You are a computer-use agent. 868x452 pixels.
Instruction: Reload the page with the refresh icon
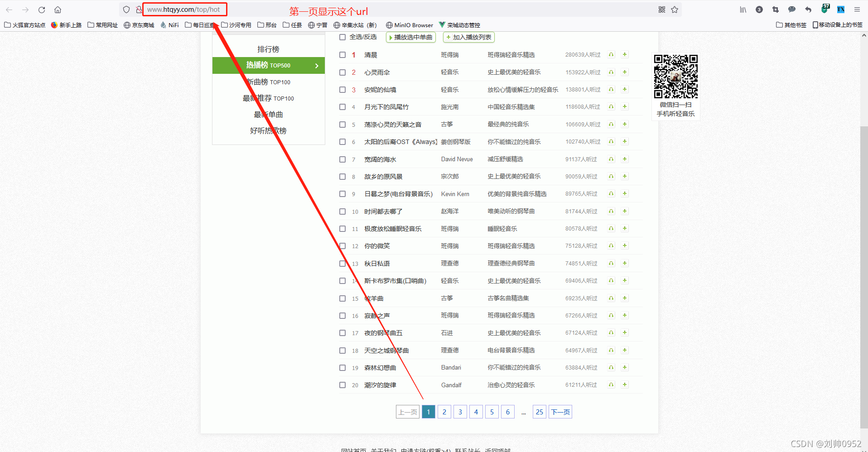(42, 10)
